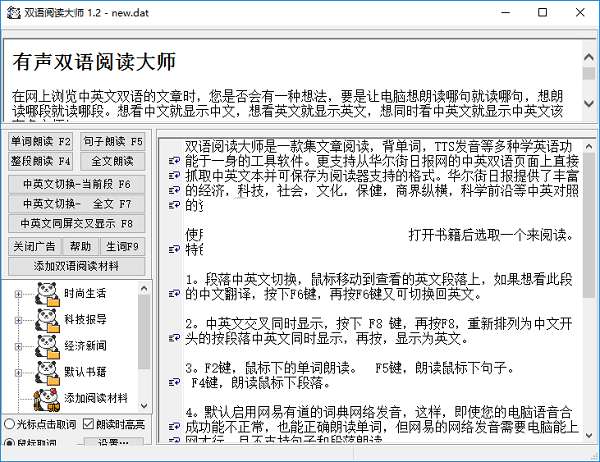600x462 pixels.
Task: Click 中英文同屏交叉显示 F8 button
Action: (77, 224)
